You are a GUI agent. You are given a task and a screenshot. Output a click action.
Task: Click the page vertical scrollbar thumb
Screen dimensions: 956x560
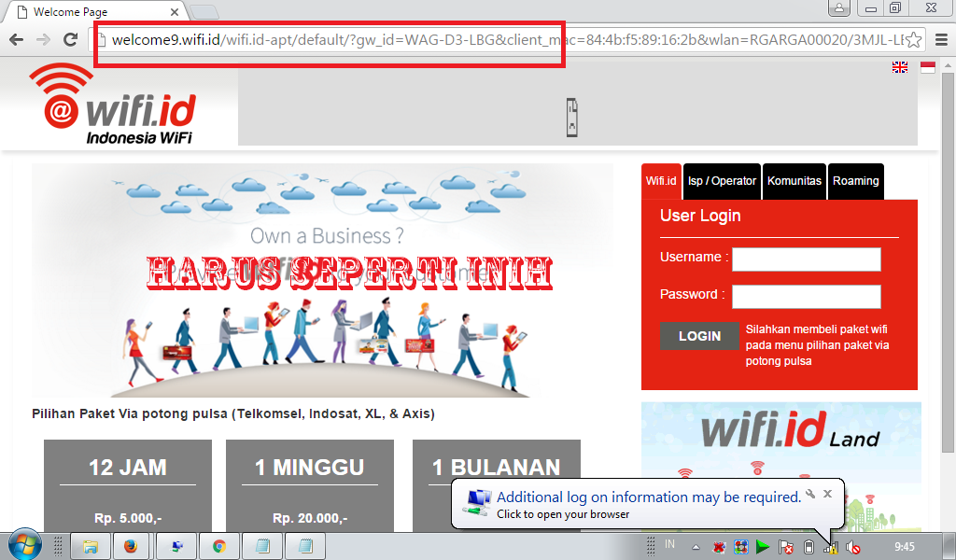[x=947, y=262]
